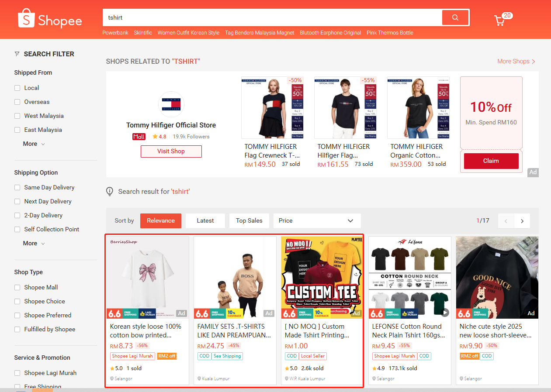This screenshot has height=392, width=551.
Task: Open the shopping cart icon
Action: [x=499, y=20]
